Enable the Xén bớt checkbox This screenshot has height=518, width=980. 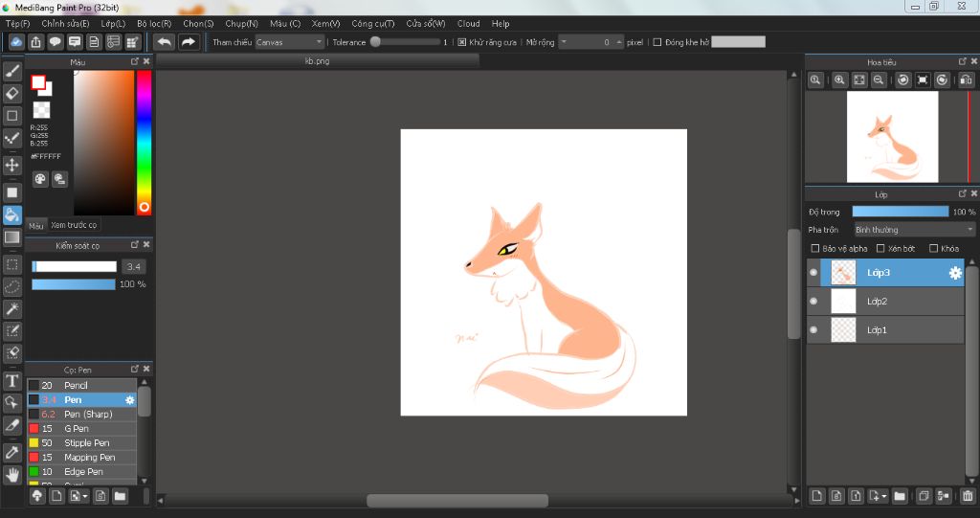[880, 248]
